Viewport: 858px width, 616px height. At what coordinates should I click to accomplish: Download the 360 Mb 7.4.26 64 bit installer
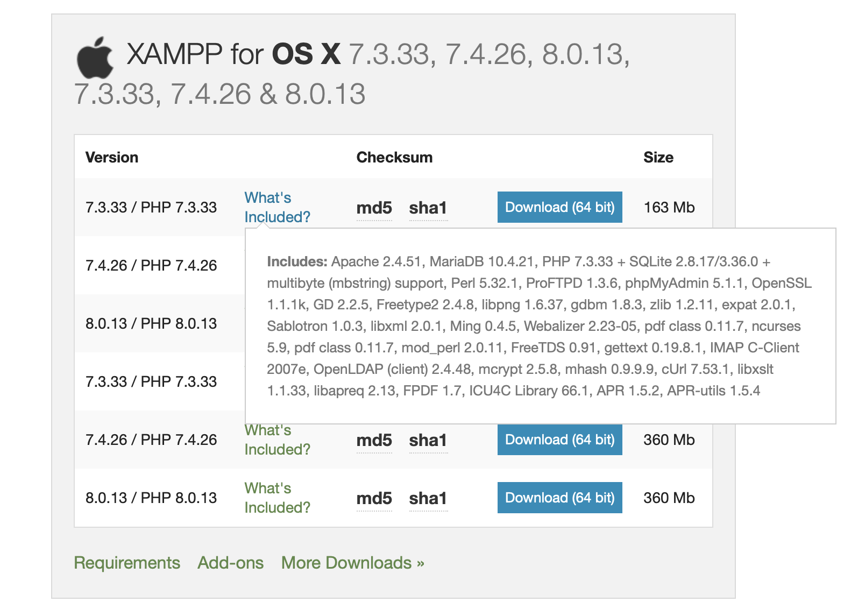(559, 440)
